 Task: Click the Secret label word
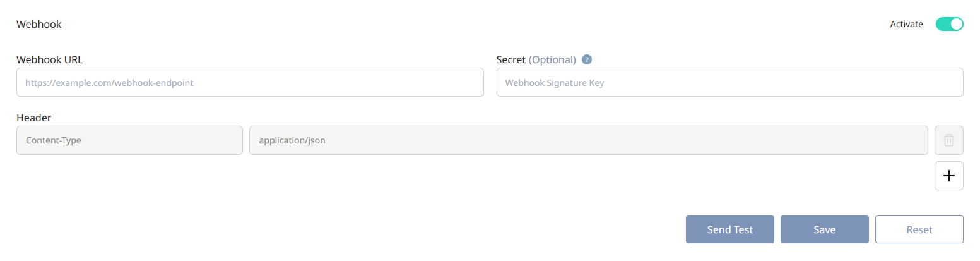pos(511,59)
